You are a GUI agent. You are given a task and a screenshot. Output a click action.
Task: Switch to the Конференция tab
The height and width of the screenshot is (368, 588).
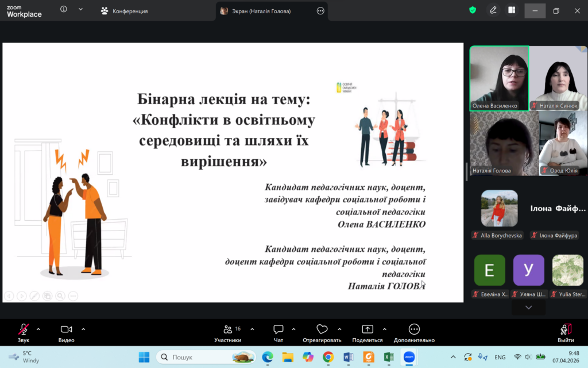click(x=125, y=11)
